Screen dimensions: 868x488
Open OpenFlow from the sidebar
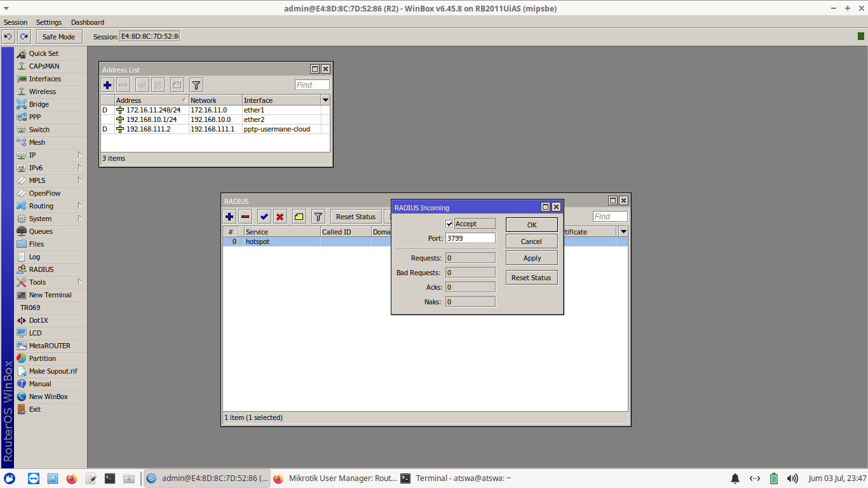(51, 193)
